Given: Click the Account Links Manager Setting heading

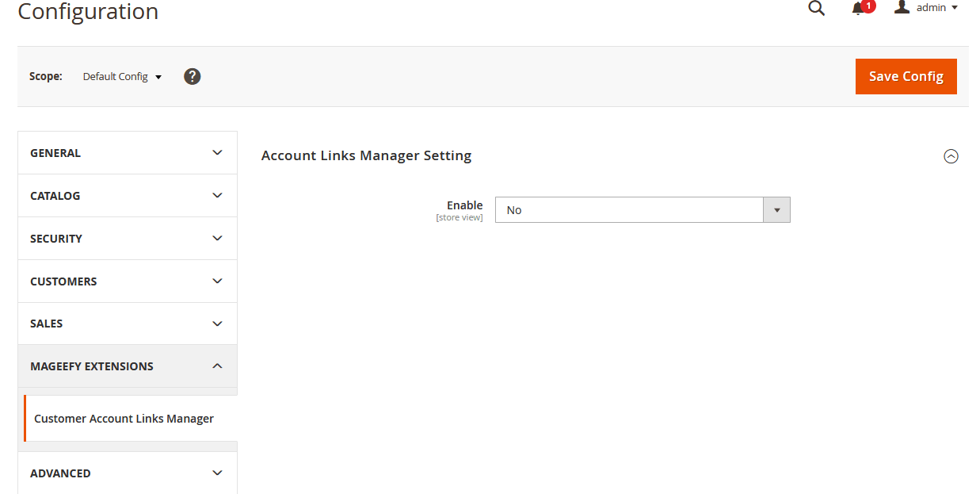Looking at the screenshot, I should [x=366, y=155].
